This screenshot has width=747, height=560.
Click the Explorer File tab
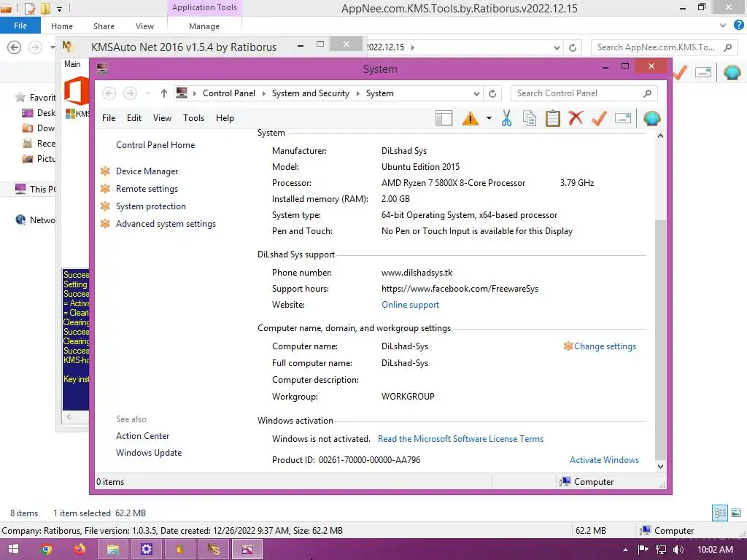pyautogui.click(x=20, y=26)
